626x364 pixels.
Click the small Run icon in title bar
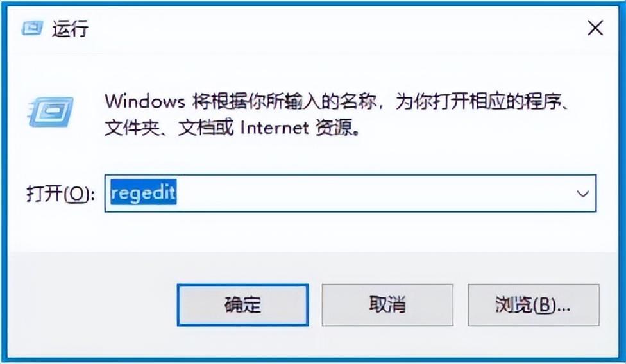click(x=32, y=29)
